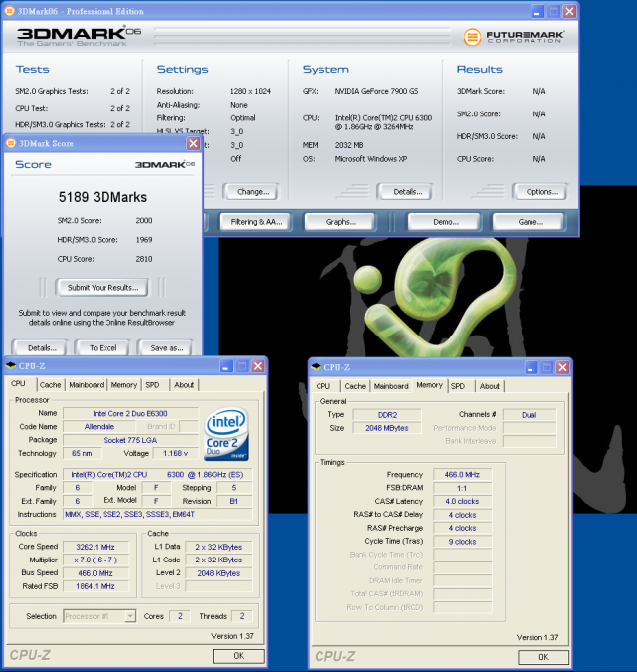The height and width of the screenshot is (672, 637).
Task: Click the CPU Score 2810 value
Action: point(144,259)
